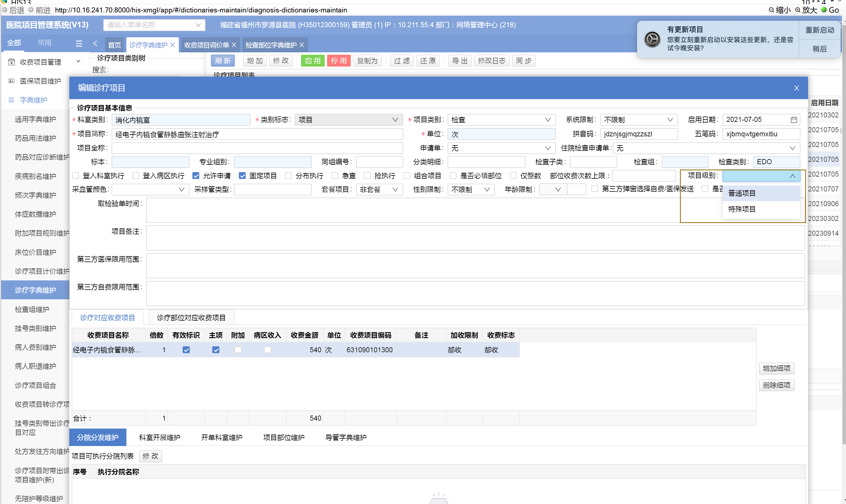The width and height of the screenshot is (846, 504).
Task: Uncheck the 允许申请 checkbox
Action: (x=196, y=176)
